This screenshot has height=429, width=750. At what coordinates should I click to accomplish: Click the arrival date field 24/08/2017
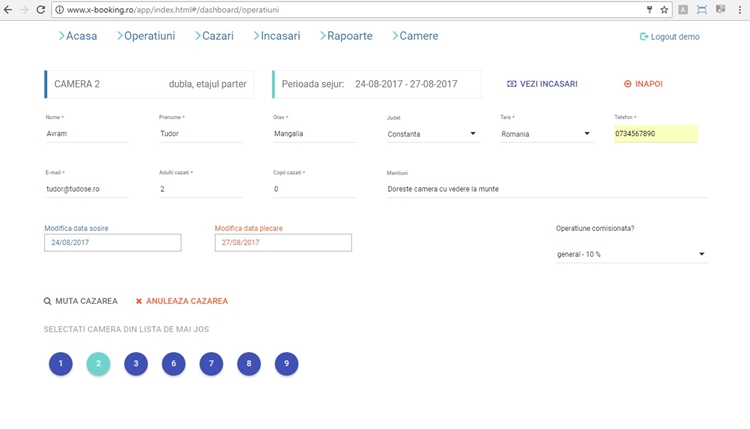pyautogui.click(x=112, y=243)
